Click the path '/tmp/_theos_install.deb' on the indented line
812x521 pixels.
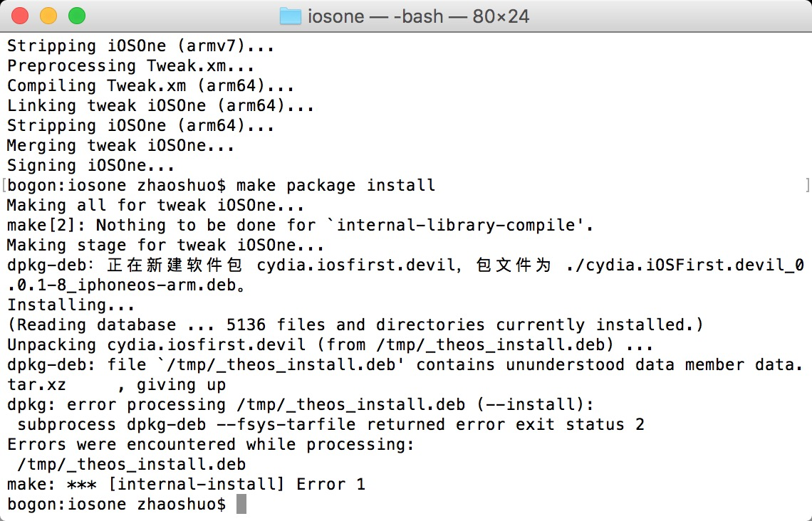pos(132,464)
